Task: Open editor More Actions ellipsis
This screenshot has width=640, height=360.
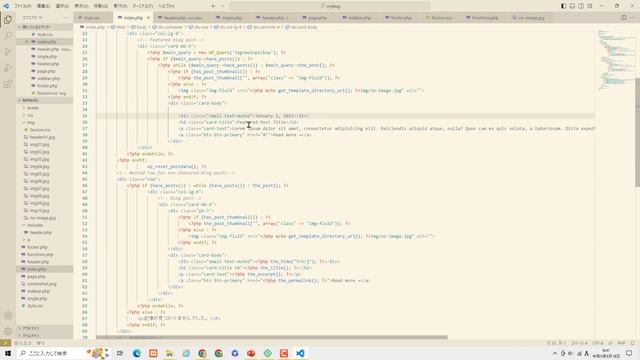Action: pyautogui.click(x=633, y=18)
